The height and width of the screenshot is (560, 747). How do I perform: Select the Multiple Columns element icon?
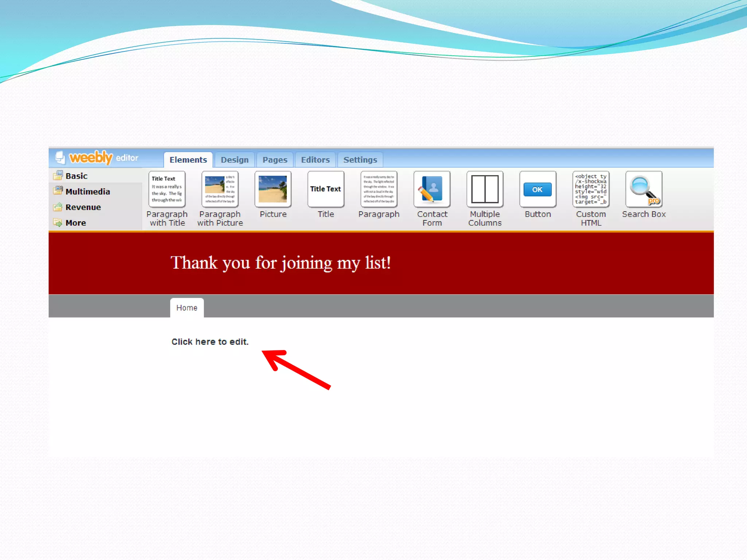(485, 189)
